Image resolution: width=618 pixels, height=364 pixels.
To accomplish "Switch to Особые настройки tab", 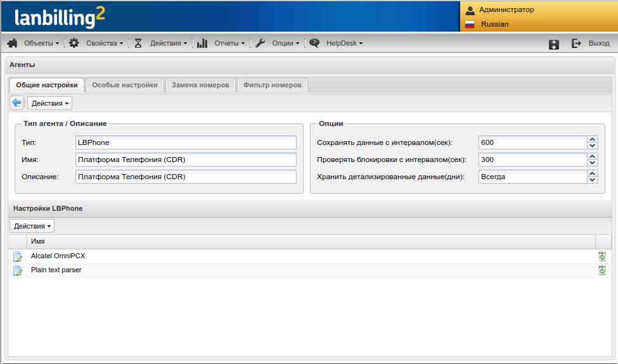I will (x=124, y=85).
